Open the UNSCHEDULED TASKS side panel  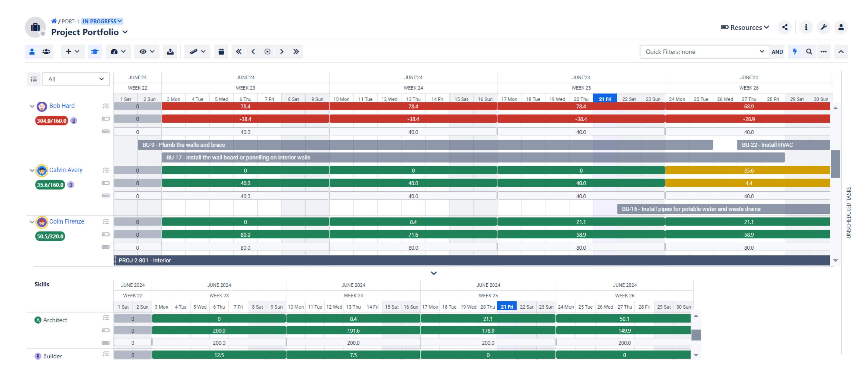click(x=848, y=213)
